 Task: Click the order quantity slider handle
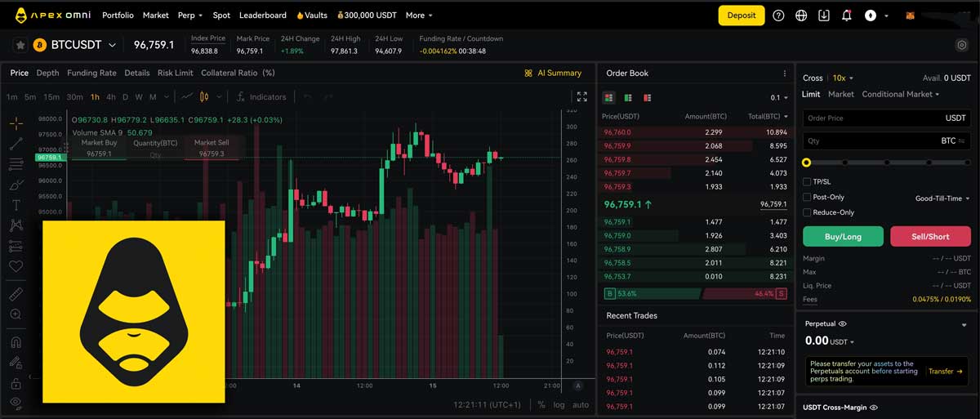click(x=807, y=163)
